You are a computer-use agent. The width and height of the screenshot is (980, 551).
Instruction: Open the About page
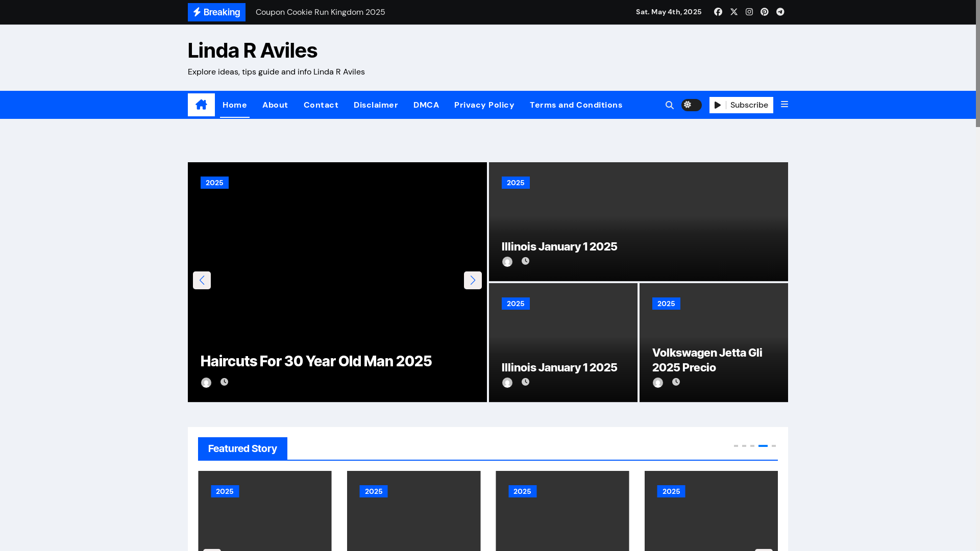275,105
